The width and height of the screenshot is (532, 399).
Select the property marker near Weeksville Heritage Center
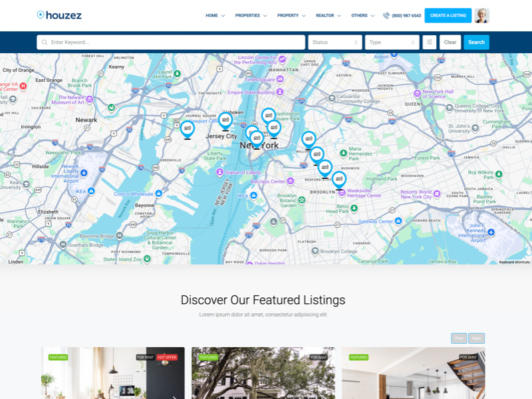[339, 180]
